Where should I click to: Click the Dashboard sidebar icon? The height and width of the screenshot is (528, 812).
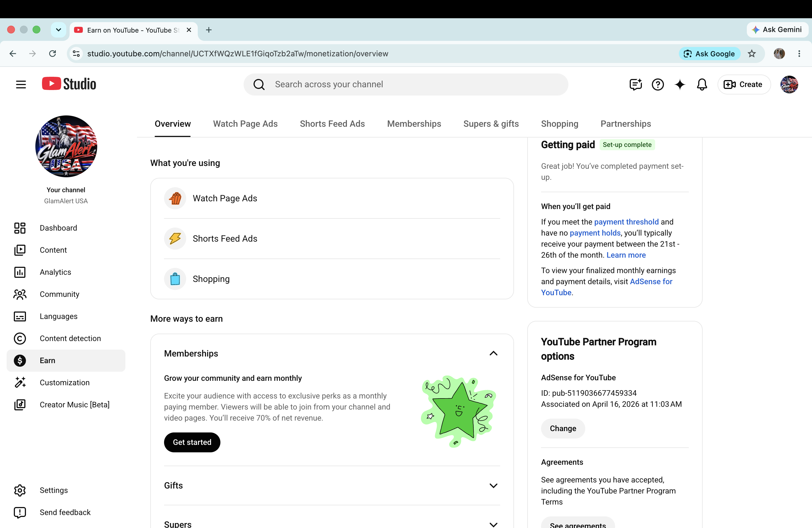click(x=20, y=228)
